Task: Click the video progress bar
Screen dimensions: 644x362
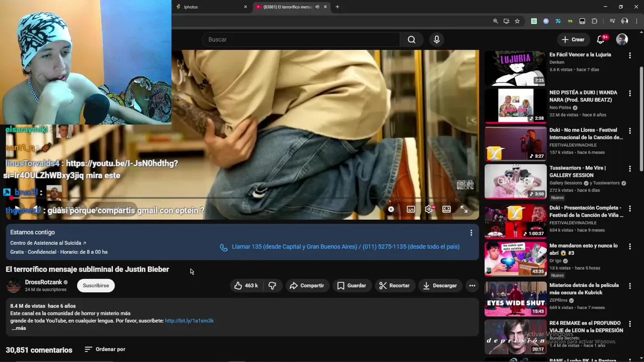Action: (242, 198)
